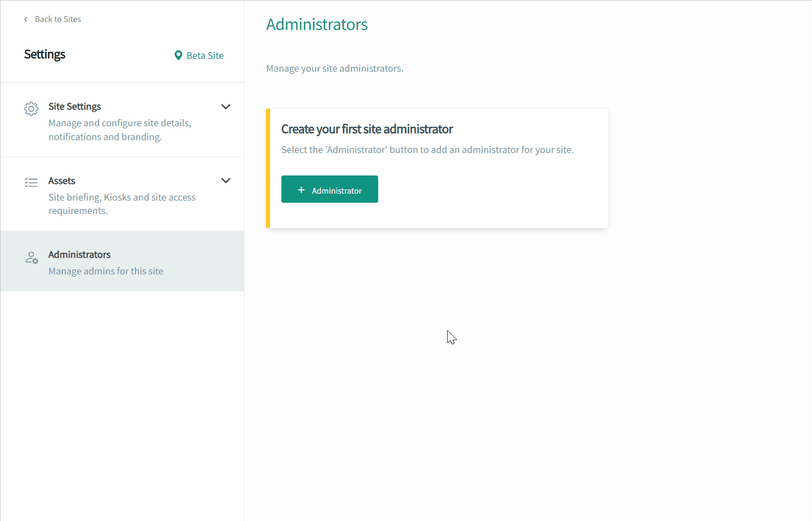Click the plus icon on Administrator button
The width and height of the screenshot is (812, 521).
tap(301, 190)
